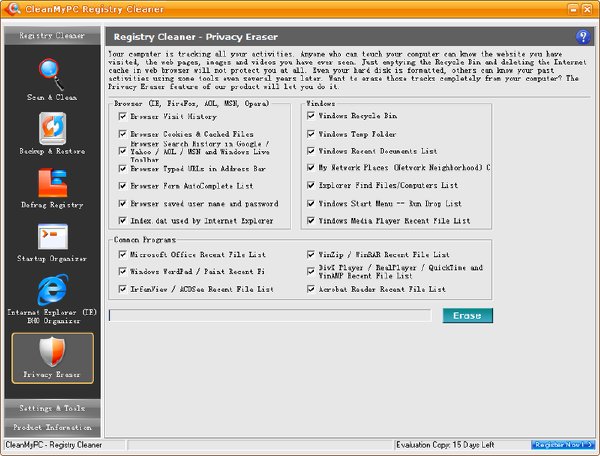
Task: Toggle Index.dat used by Internet Explorer
Action: coord(122,221)
